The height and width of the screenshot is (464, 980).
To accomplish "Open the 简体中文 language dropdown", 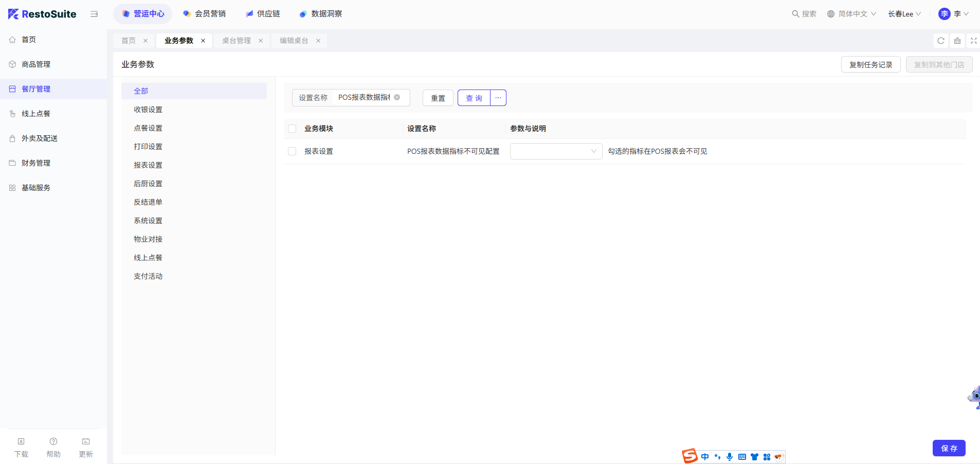I will coord(851,14).
